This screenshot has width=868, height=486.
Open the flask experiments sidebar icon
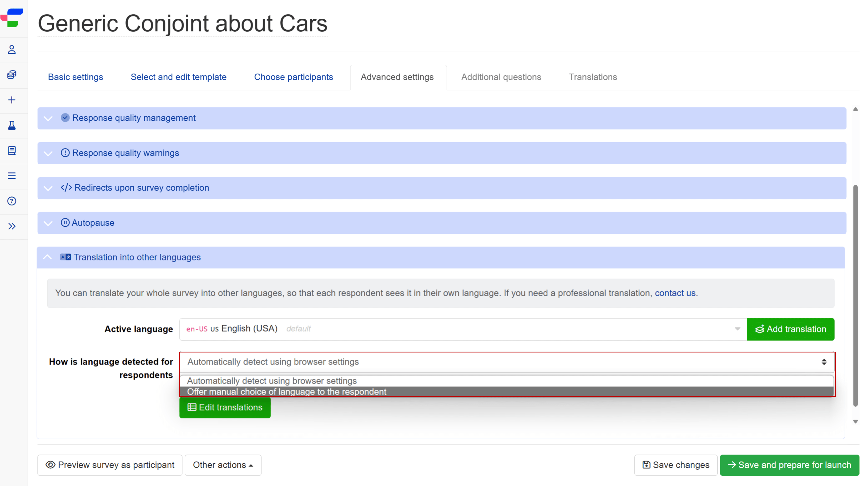[12, 125]
